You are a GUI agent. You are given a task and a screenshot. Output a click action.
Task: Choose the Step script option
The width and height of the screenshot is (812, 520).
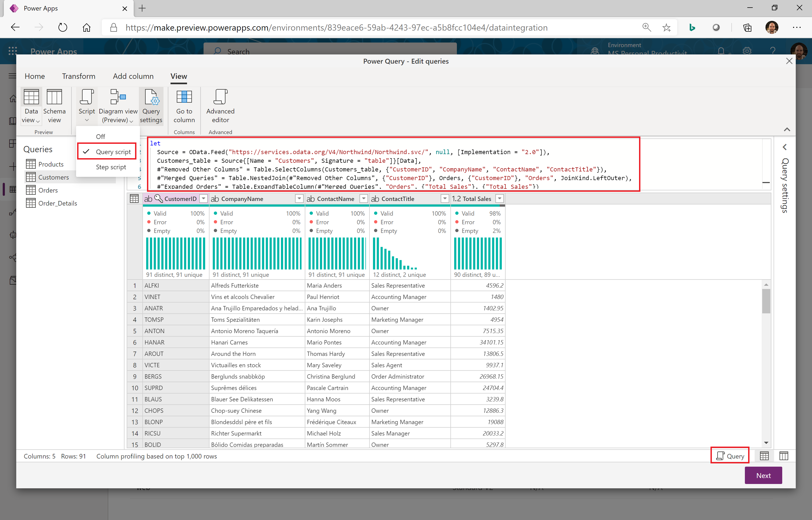(111, 167)
